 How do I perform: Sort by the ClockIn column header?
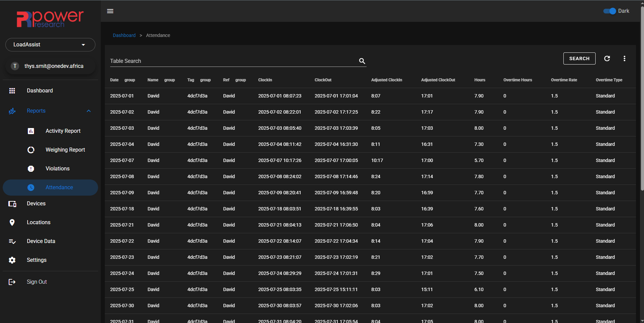click(265, 80)
